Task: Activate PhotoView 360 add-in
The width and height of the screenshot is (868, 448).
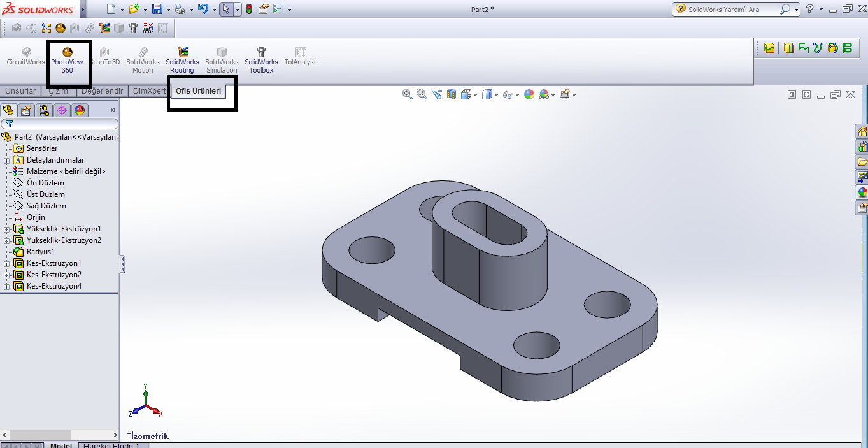Action: pos(68,61)
